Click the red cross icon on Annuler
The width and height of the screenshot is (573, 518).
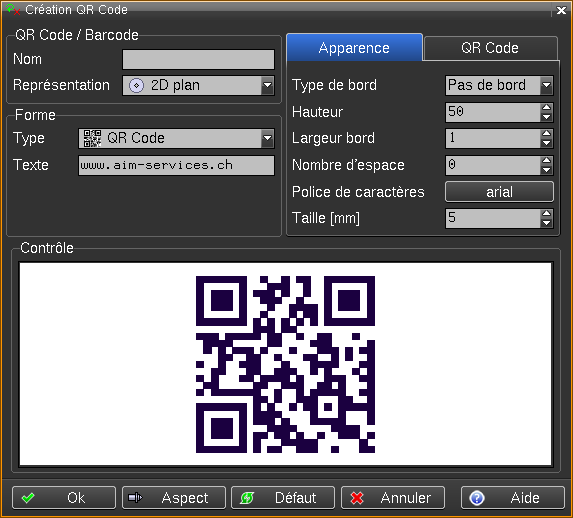[357, 498]
